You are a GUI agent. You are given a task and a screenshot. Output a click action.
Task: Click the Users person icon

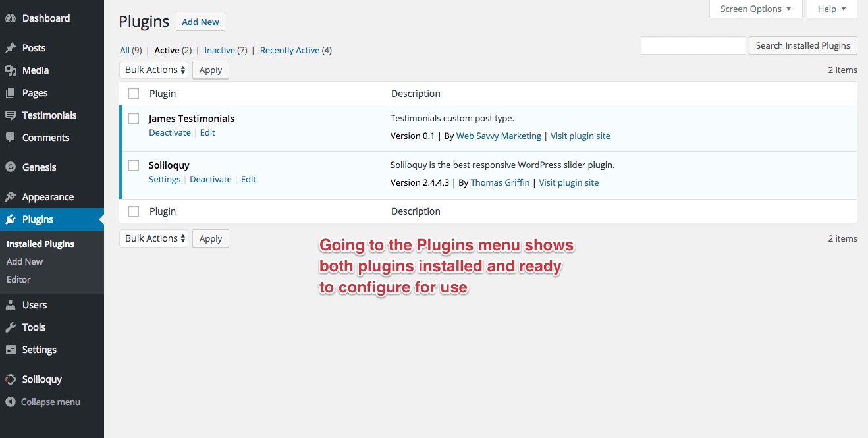11,305
